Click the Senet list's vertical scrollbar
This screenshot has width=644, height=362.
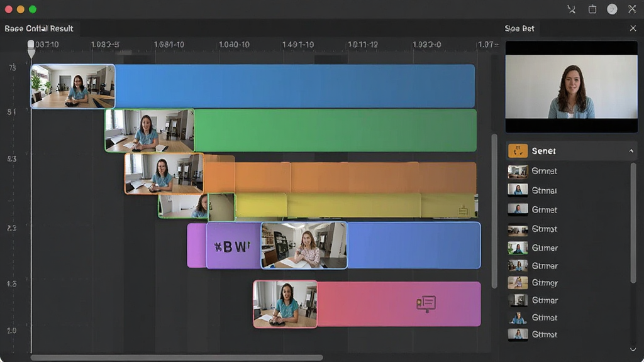click(633, 223)
